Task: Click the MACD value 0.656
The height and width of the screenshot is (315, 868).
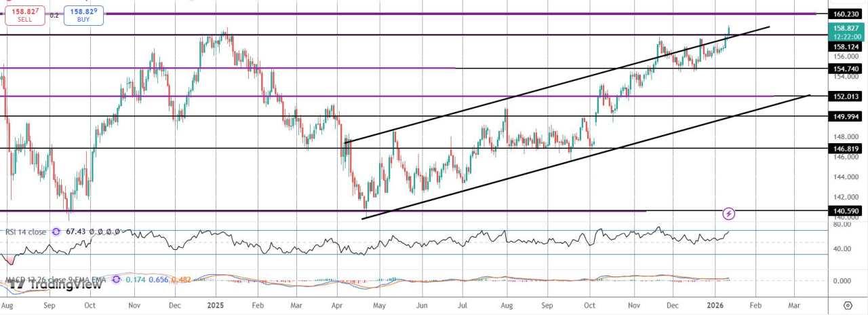Action: click(159, 279)
